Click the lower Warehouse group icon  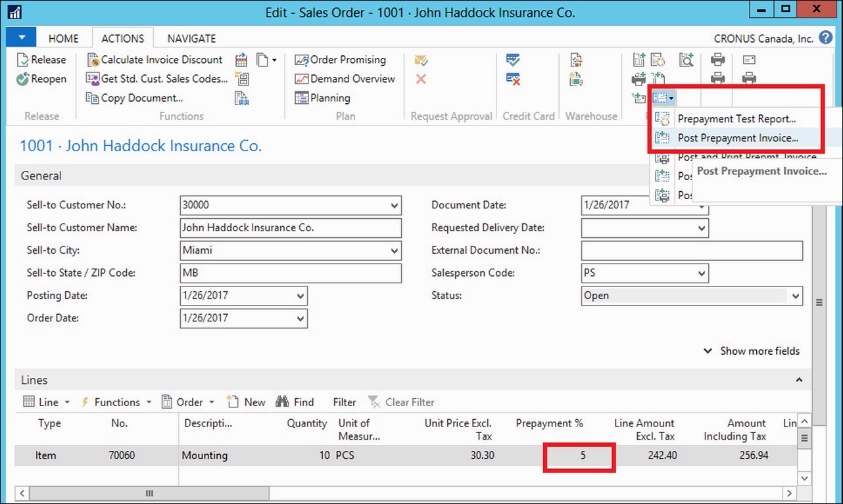576,79
